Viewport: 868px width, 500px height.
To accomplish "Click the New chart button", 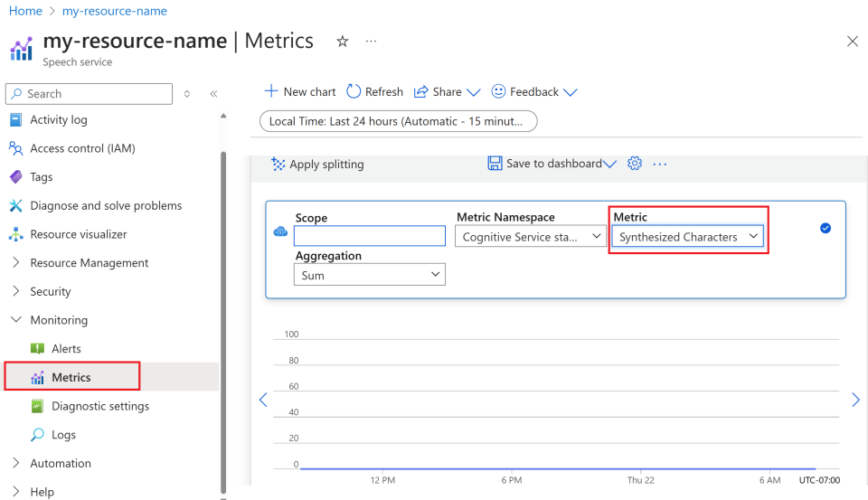I will pyautogui.click(x=299, y=91).
